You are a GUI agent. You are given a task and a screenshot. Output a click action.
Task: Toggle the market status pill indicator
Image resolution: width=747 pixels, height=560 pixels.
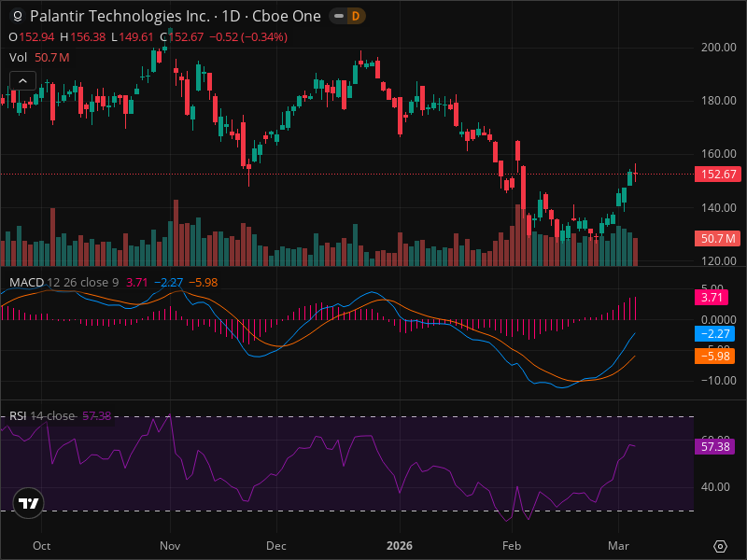point(339,16)
